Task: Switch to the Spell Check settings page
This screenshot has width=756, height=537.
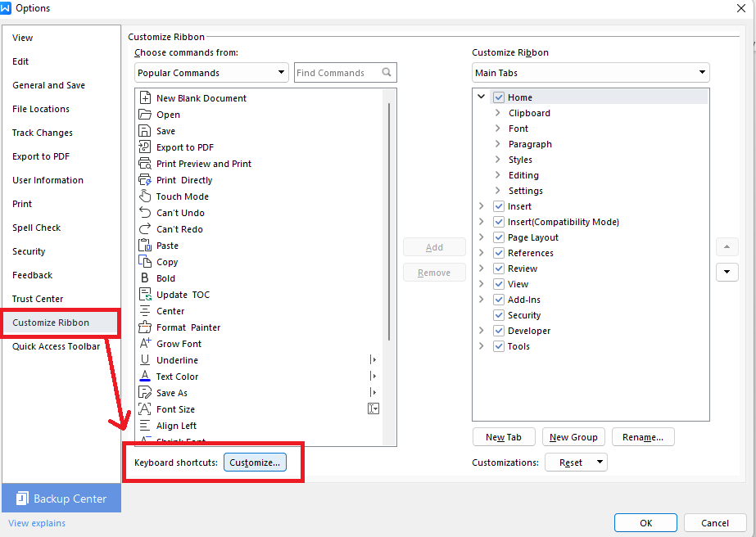Action: click(x=36, y=227)
